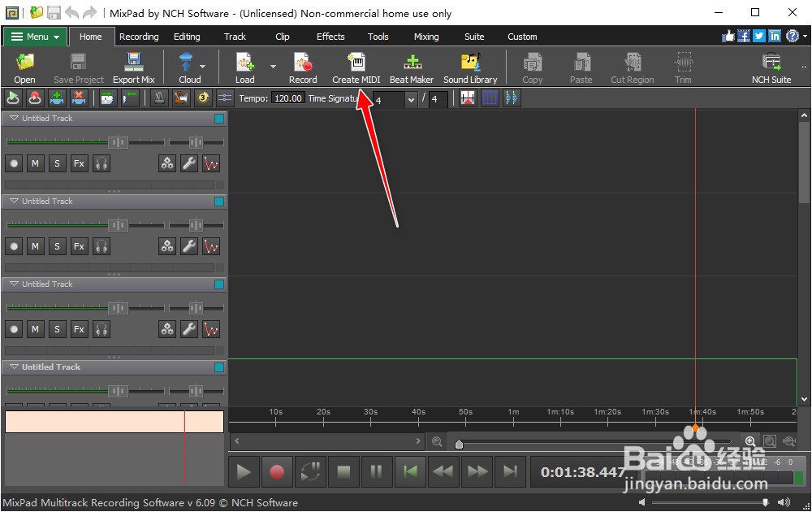Select the Tools tab
The image size is (812, 512).
click(378, 37)
